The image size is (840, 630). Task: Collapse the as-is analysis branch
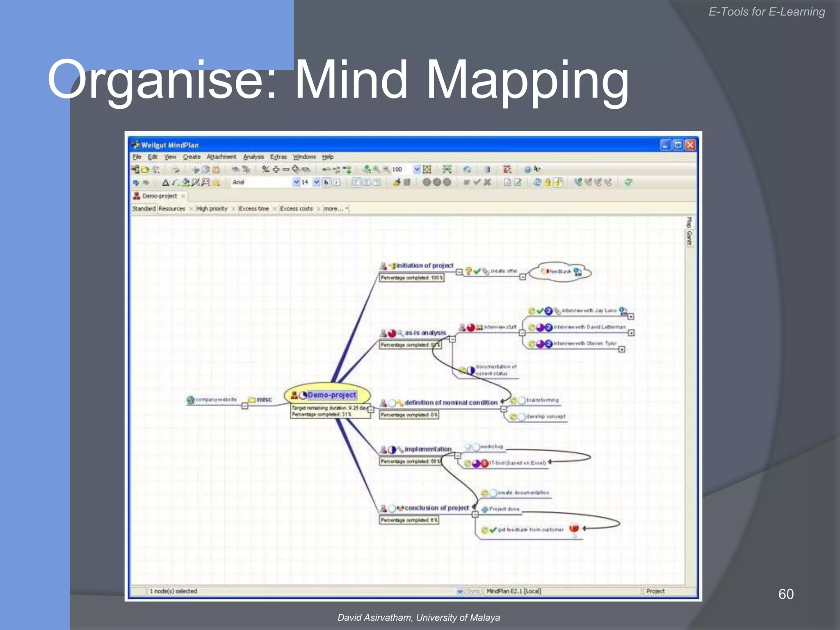click(x=452, y=339)
